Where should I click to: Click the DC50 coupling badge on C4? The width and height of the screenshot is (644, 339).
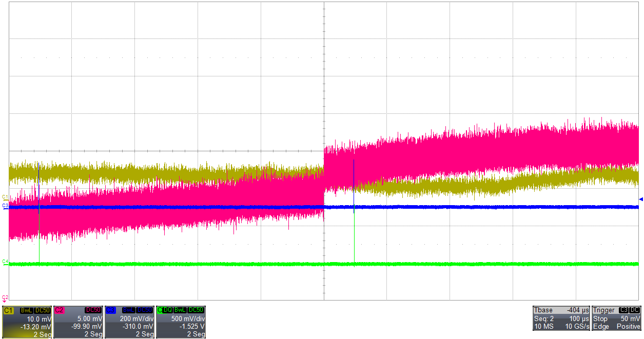click(196, 310)
